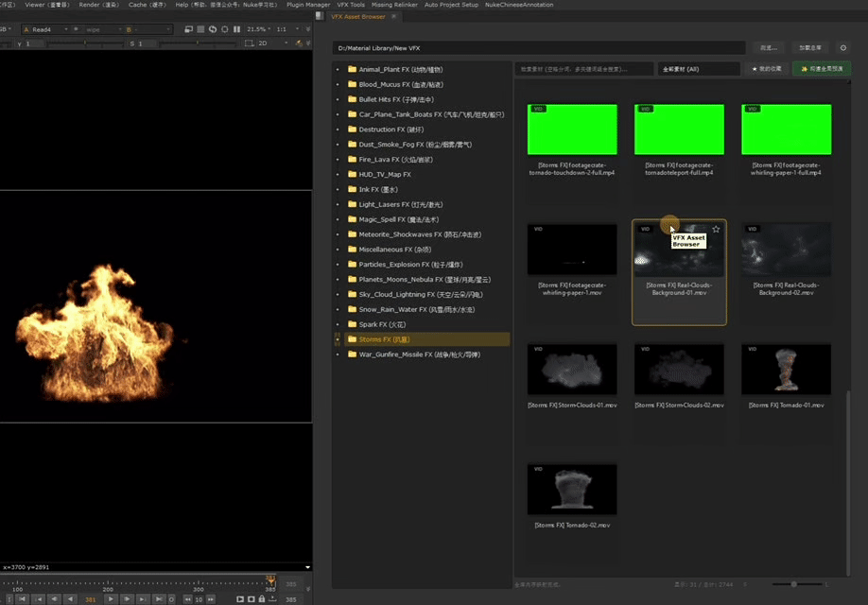Viewport: 868px width, 605px height.
Task: Open the VFX Tools menu
Action: tap(350, 5)
